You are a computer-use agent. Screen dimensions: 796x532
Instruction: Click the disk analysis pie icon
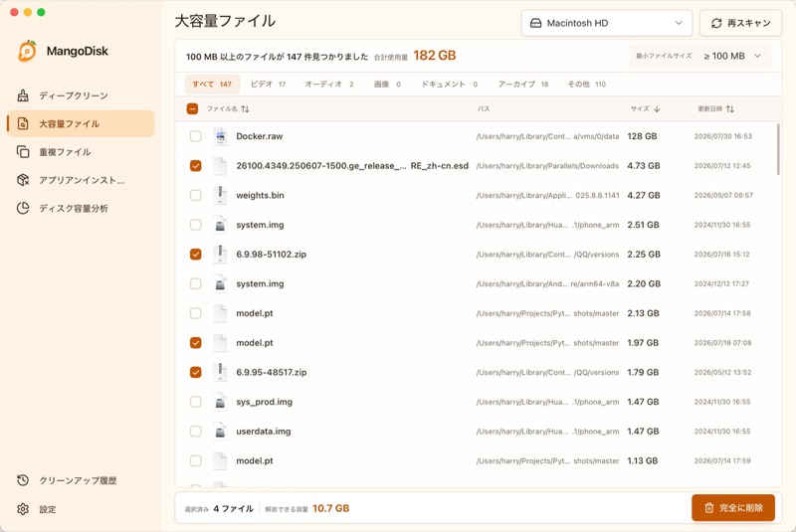click(23, 208)
